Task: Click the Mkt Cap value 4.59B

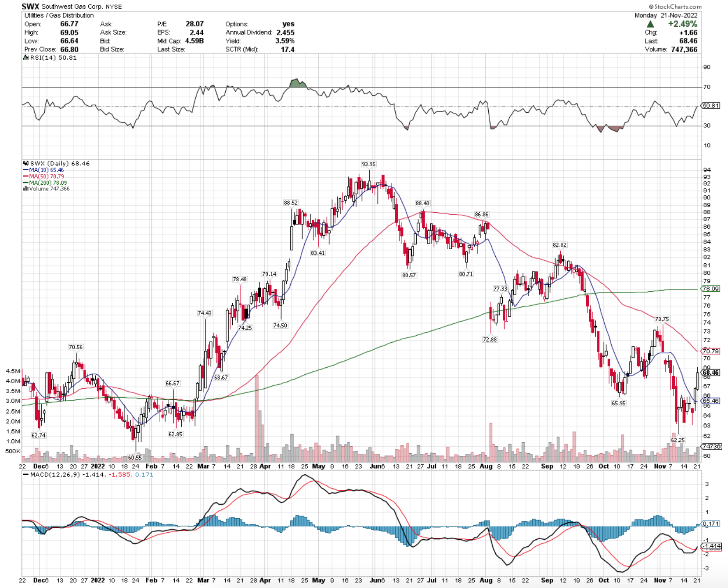Action: point(194,41)
